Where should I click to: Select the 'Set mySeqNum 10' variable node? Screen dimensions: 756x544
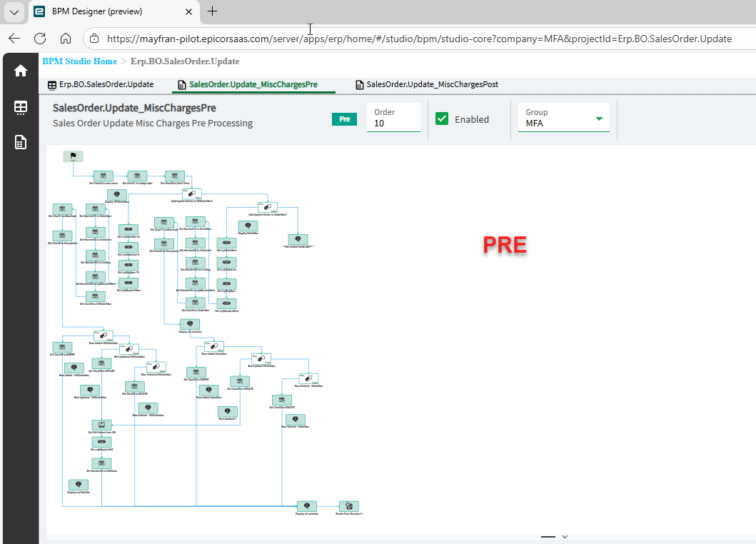128,266
